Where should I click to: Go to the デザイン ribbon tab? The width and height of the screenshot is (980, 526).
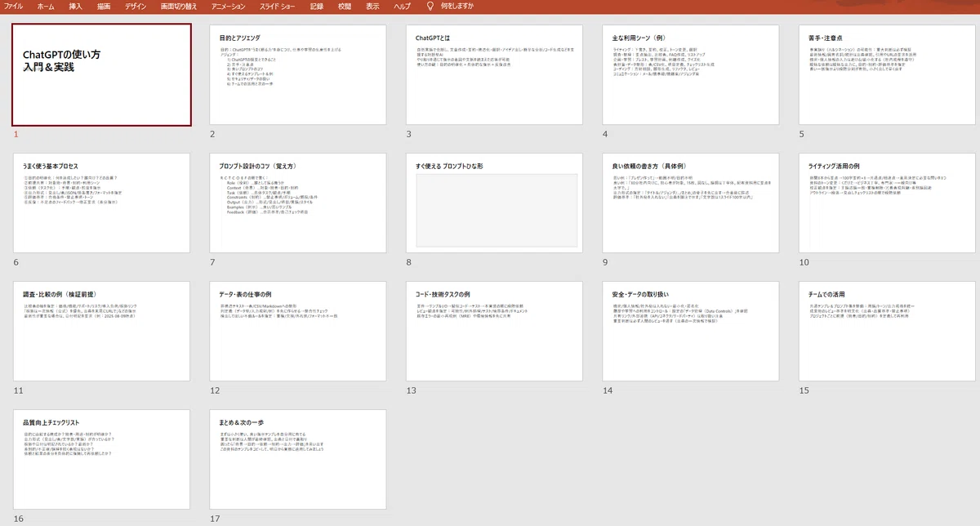[136, 6]
